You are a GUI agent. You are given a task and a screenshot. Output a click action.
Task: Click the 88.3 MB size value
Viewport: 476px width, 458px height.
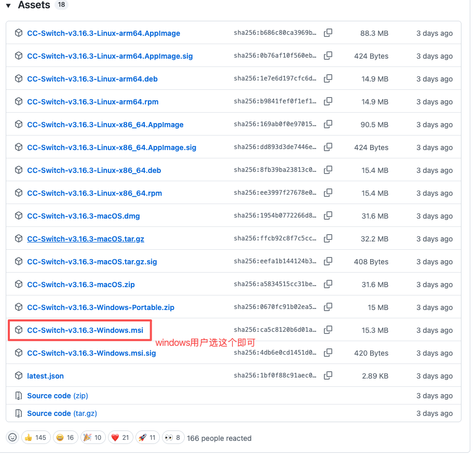coord(374,33)
